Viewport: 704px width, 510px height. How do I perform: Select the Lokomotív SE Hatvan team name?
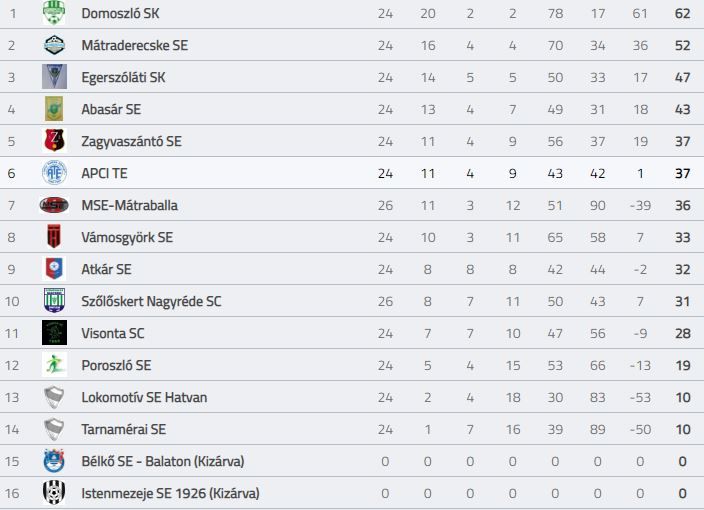pyautogui.click(x=144, y=397)
